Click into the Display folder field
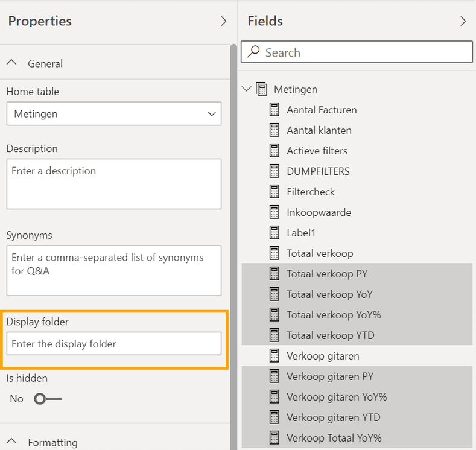The height and width of the screenshot is (450, 476). [114, 344]
